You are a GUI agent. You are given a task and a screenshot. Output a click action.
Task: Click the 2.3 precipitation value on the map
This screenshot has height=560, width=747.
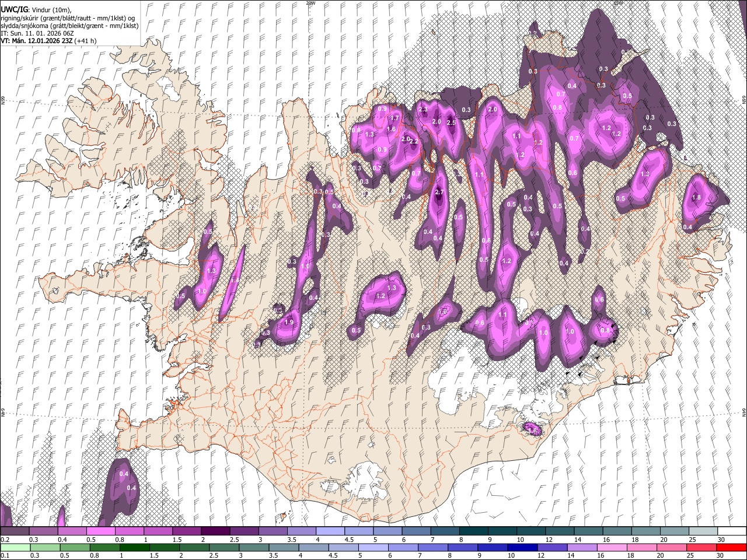(x=423, y=109)
